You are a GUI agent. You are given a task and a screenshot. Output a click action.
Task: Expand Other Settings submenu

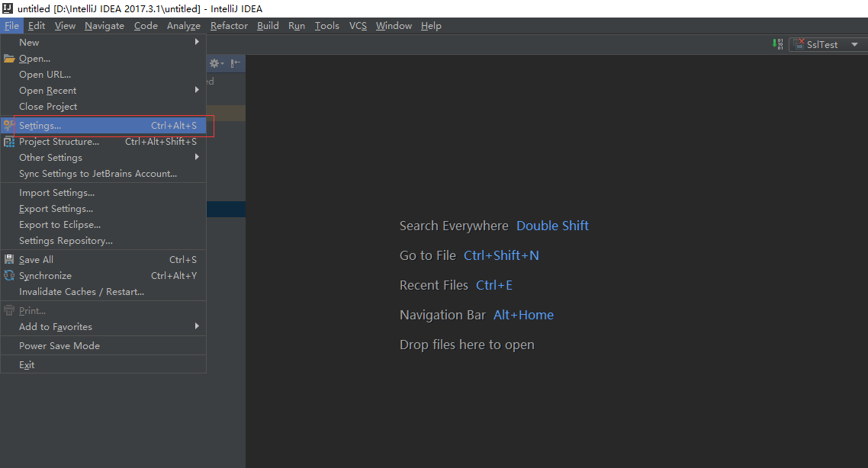point(104,158)
